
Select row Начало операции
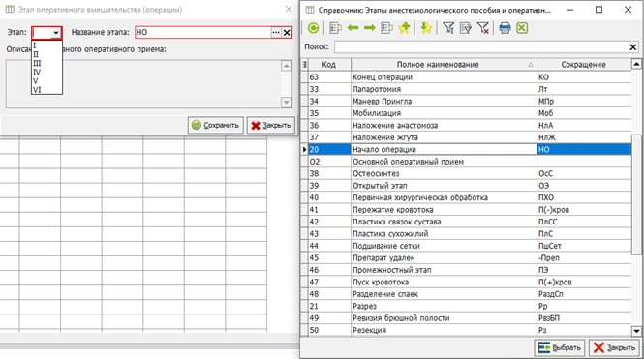pos(466,149)
